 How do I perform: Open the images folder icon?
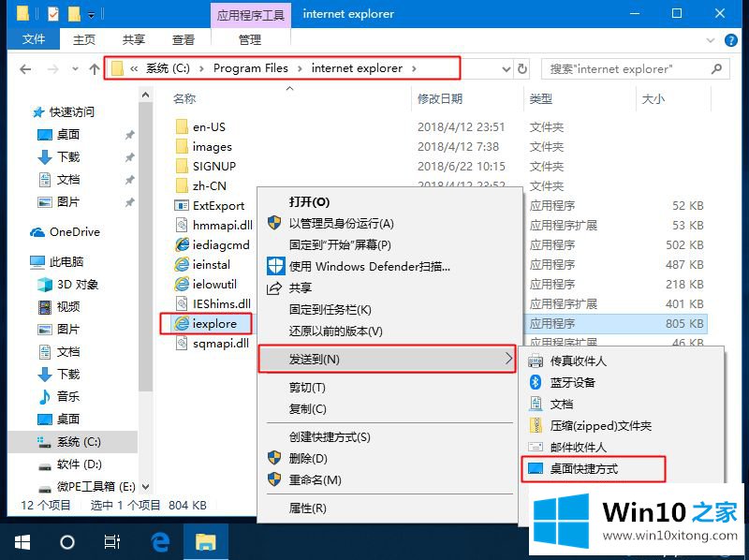coord(182,146)
